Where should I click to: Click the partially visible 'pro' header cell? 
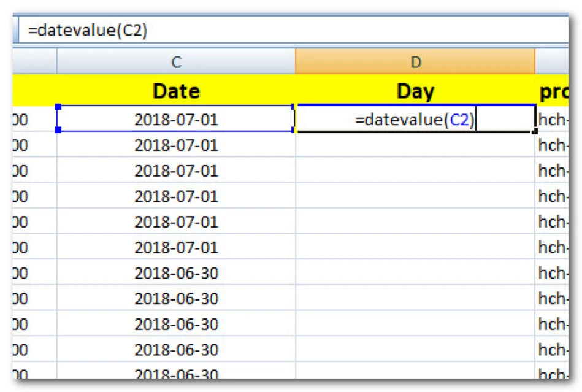tap(554, 91)
